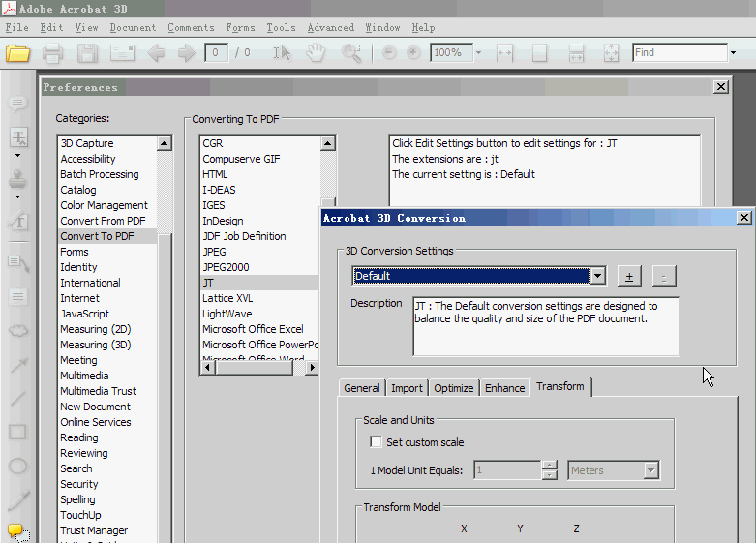Click the Find search field

click(x=680, y=52)
